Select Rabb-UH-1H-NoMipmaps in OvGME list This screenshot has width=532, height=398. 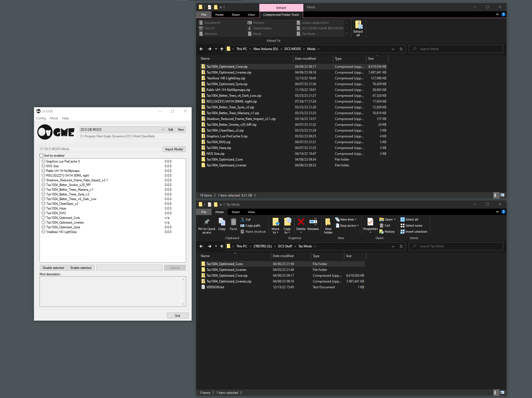pyautogui.click(x=113, y=171)
